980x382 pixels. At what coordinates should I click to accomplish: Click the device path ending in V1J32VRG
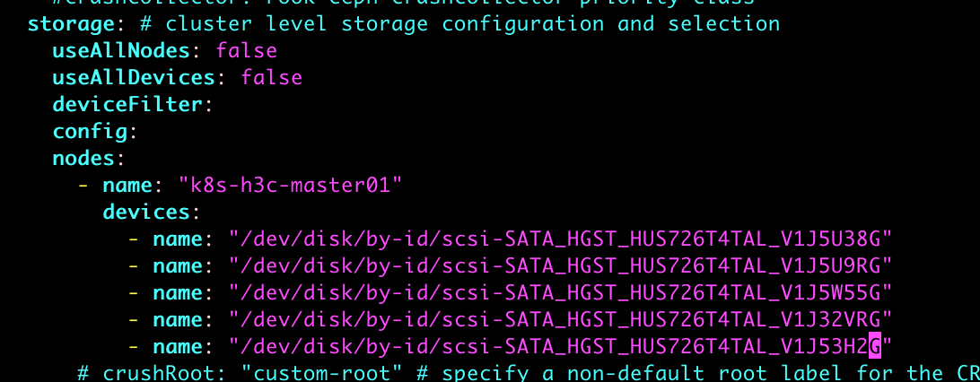click(560, 319)
